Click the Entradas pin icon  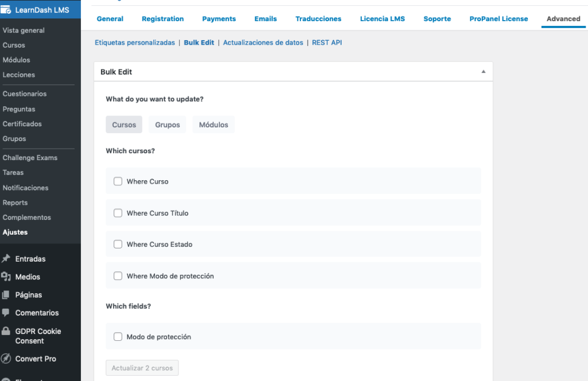click(6, 259)
